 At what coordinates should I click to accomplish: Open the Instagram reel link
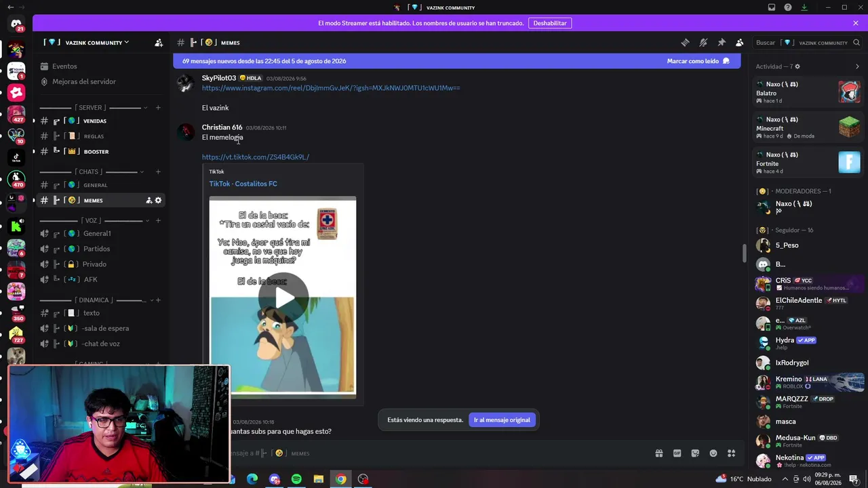(x=331, y=88)
